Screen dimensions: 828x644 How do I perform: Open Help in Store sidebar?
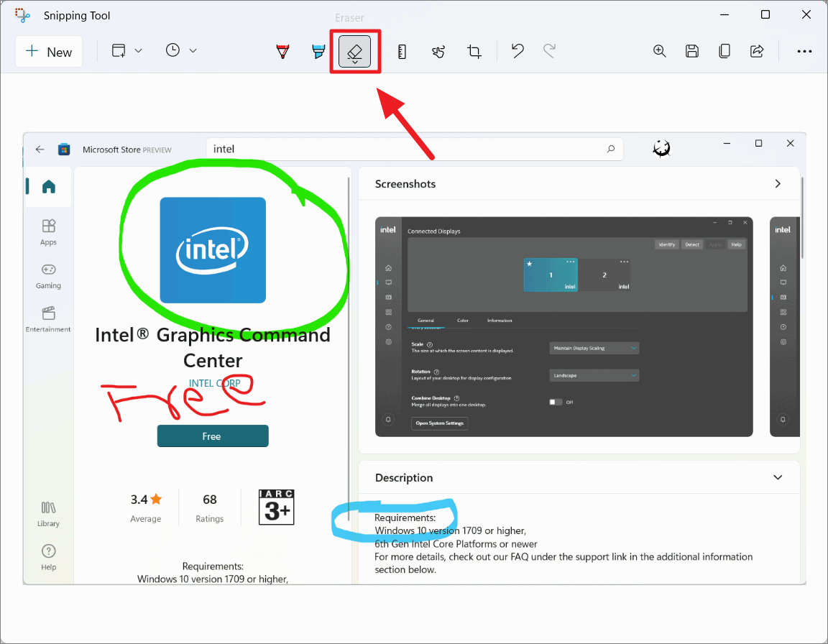click(48, 558)
